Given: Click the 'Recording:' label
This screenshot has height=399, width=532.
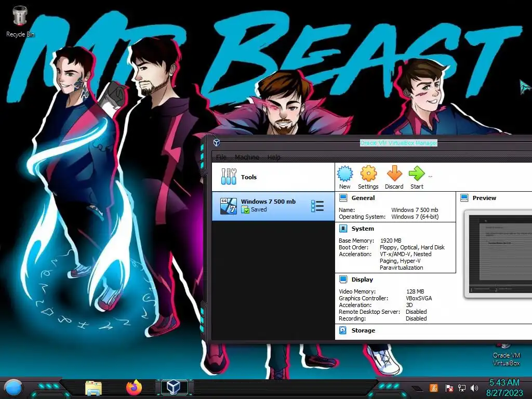Looking at the screenshot, I should [353, 318].
